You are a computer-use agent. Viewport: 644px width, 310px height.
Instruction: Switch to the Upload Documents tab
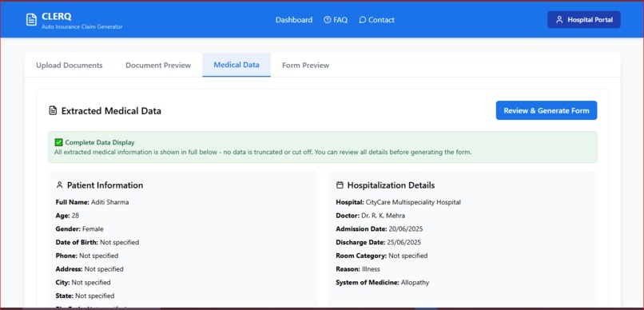click(70, 66)
